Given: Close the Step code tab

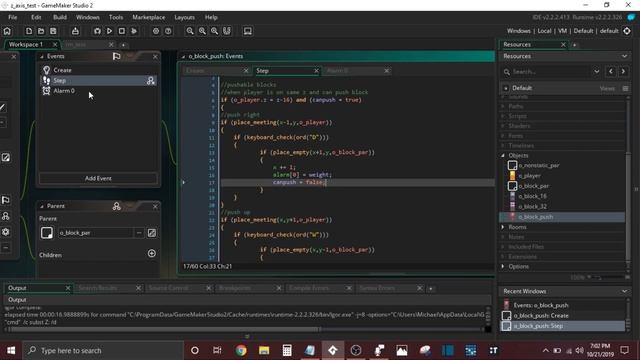Looking at the screenshot, I should coord(316,71).
